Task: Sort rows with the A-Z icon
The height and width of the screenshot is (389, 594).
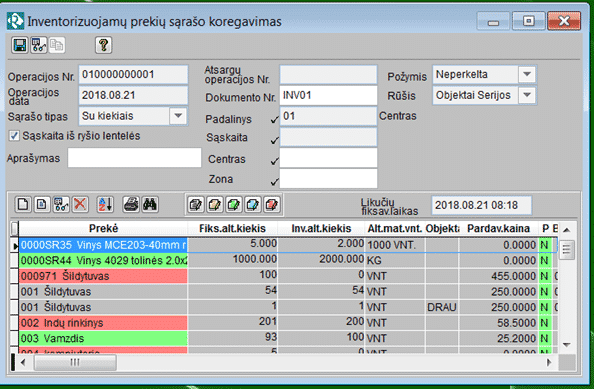Action: pyautogui.click(x=105, y=205)
